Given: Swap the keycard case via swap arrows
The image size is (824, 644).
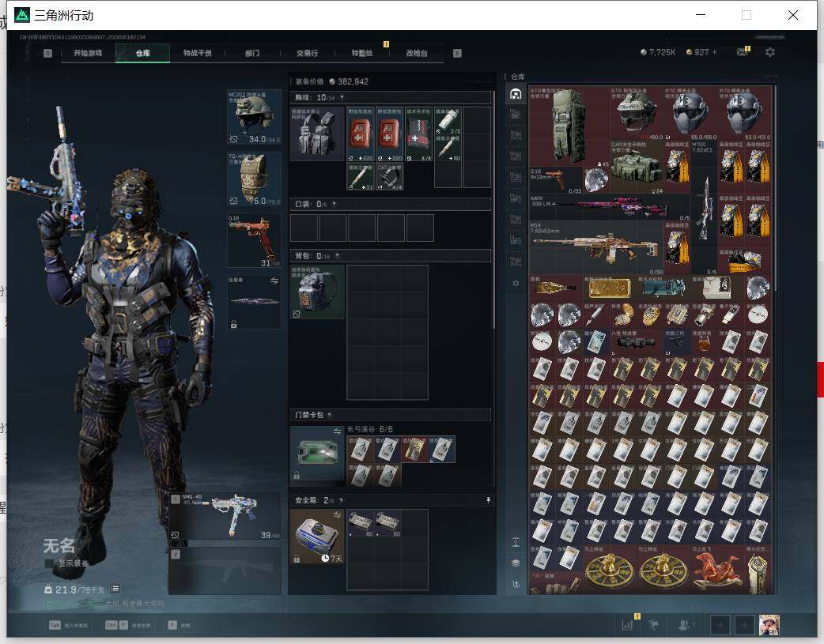Looking at the screenshot, I should [x=337, y=431].
